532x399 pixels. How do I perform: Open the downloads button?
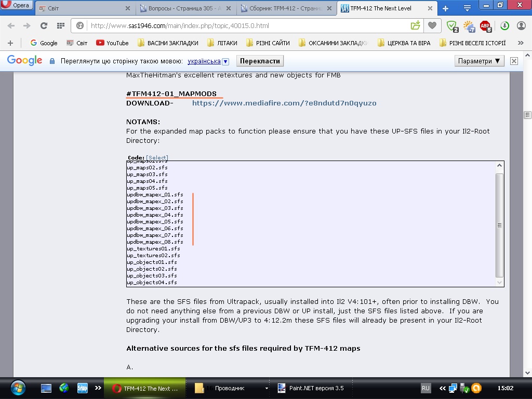pos(504,25)
